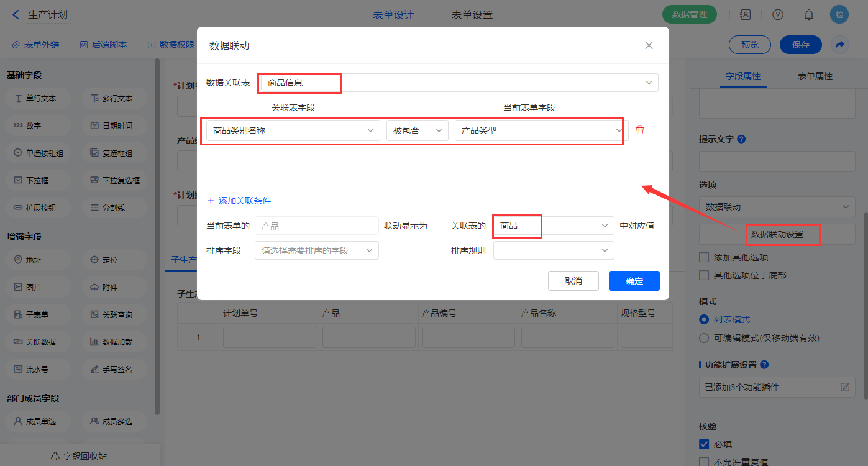The height and width of the screenshot is (466, 868).
Task: Switch to the 表单设置 tab
Action: [472, 15]
